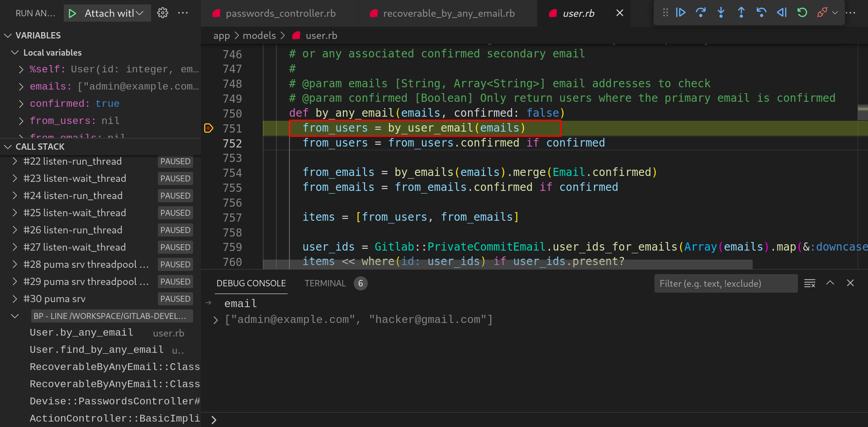Open launch.json via gear icon

[162, 13]
